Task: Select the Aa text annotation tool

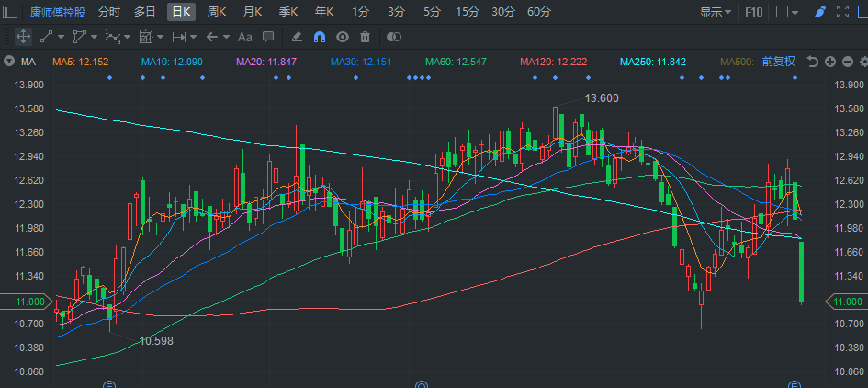Action: pyautogui.click(x=244, y=37)
